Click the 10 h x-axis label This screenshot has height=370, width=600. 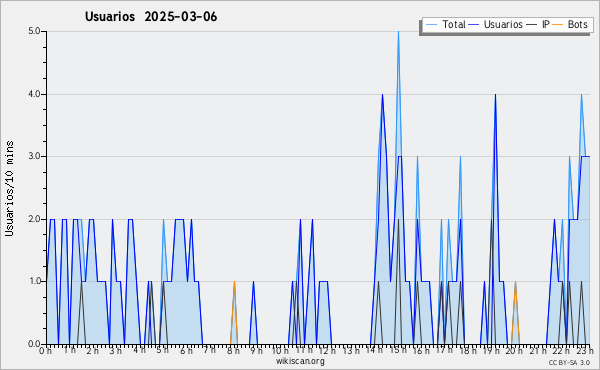coord(280,351)
